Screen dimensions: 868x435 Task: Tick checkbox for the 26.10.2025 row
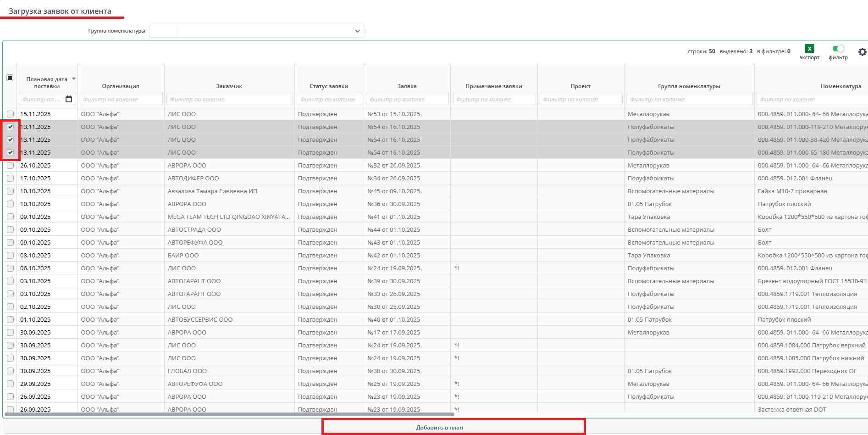10,165
